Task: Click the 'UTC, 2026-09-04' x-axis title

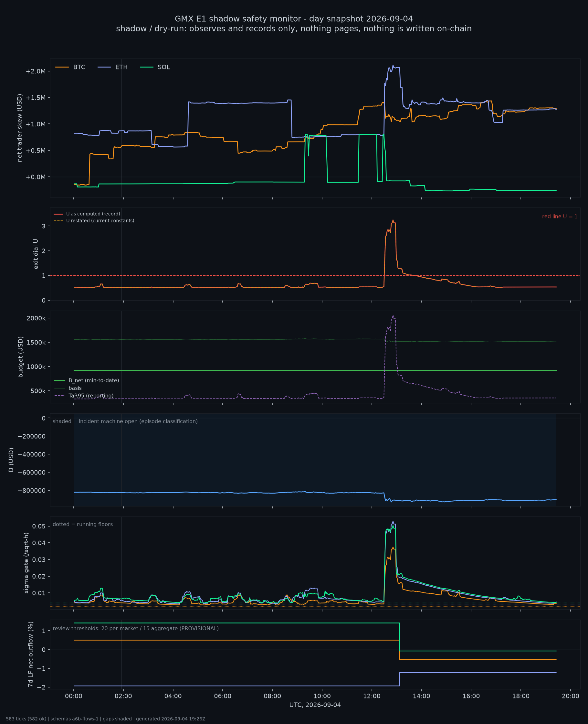Action: (315, 705)
